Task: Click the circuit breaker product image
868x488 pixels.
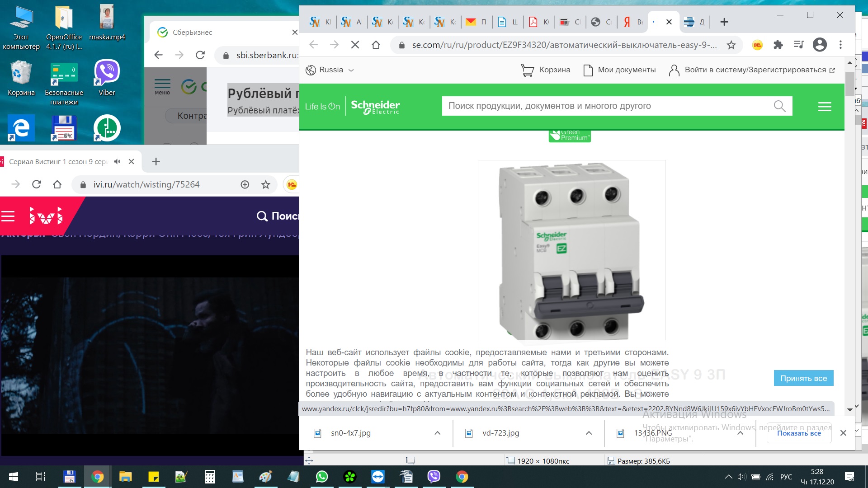Action: click(571, 250)
